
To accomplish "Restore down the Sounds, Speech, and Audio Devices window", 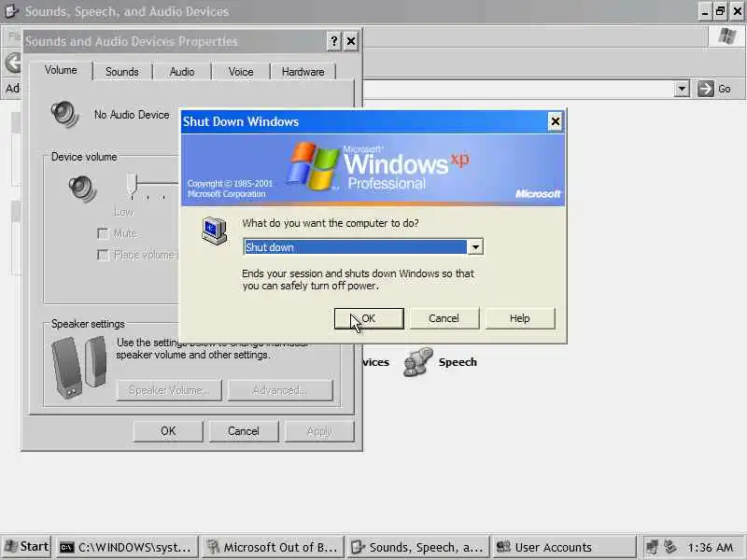I will point(720,11).
